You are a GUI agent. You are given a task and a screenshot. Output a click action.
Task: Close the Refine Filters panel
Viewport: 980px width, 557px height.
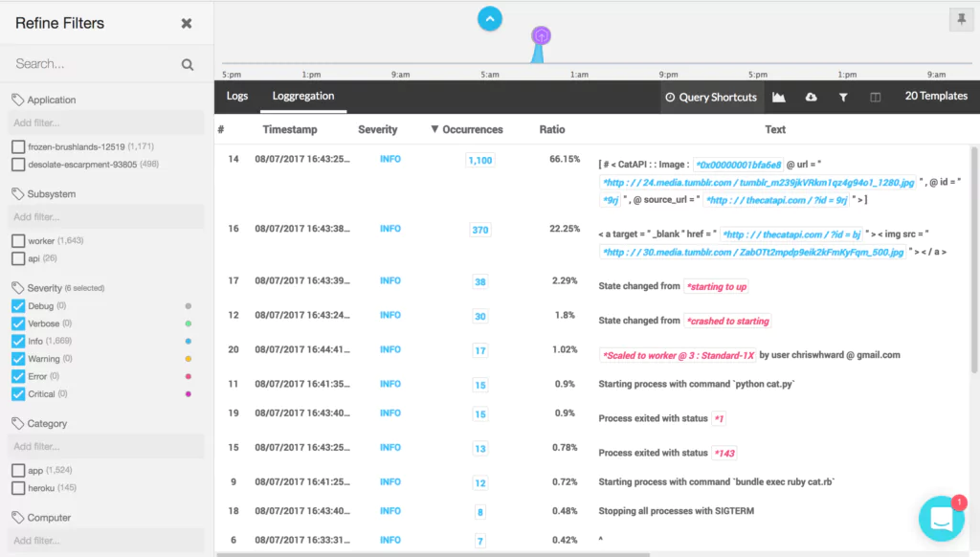click(187, 24)
